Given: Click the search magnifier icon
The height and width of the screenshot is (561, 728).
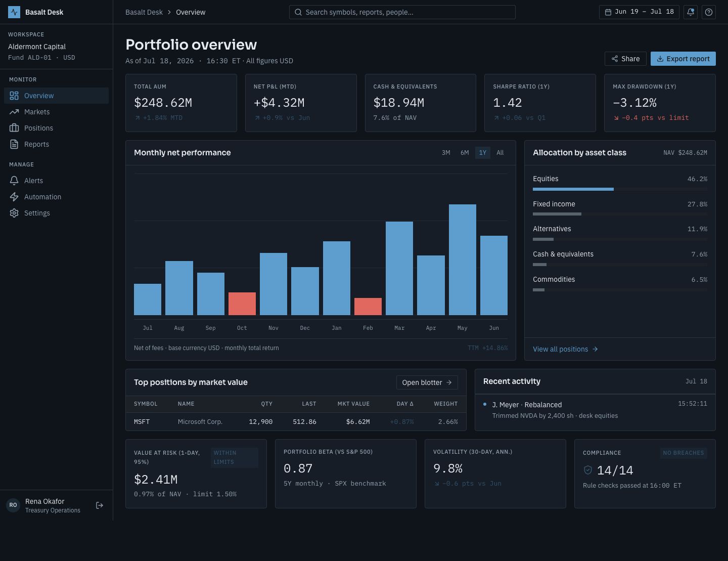Looking at the screenshot, I should pyautogui.click(x=298, y=12).
